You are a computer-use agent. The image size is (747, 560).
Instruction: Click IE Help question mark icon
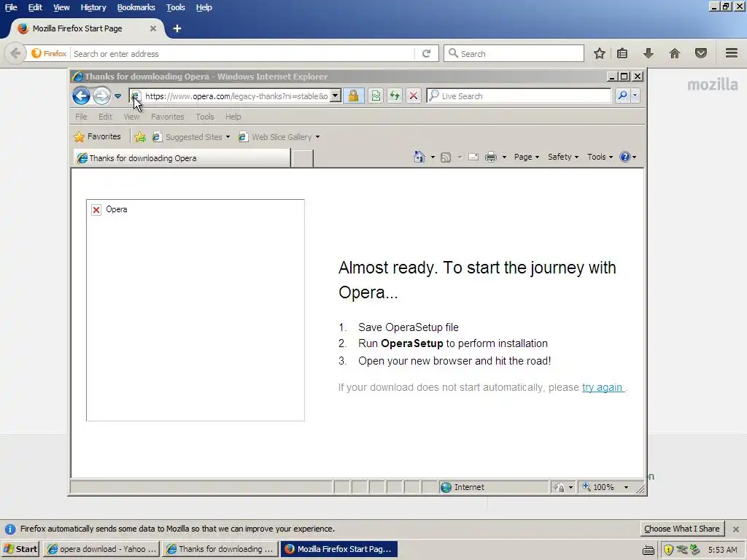(624, 157)
